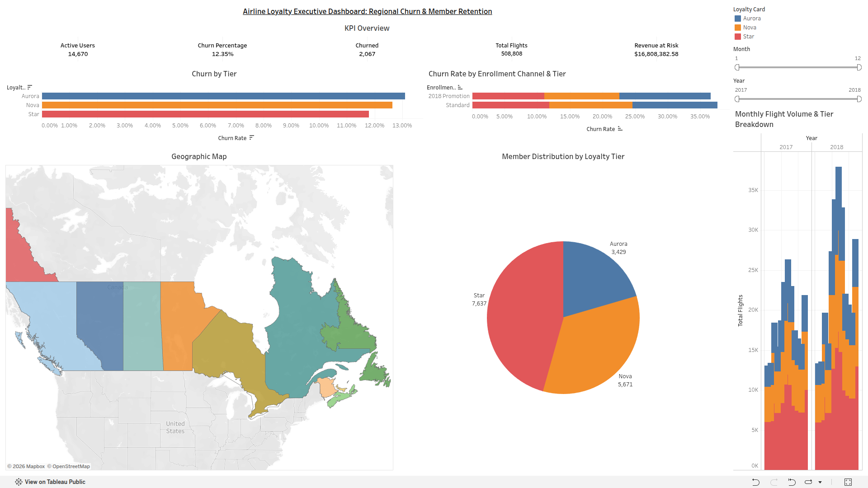Click the greyed Redo icon
868x488 pixels.
[x=774, y=482]
